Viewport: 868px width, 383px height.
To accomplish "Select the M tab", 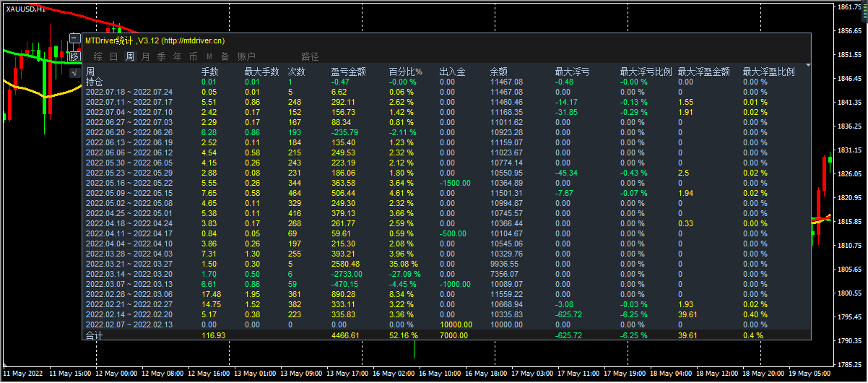I will pyautogui.click(x=209, y=56).
